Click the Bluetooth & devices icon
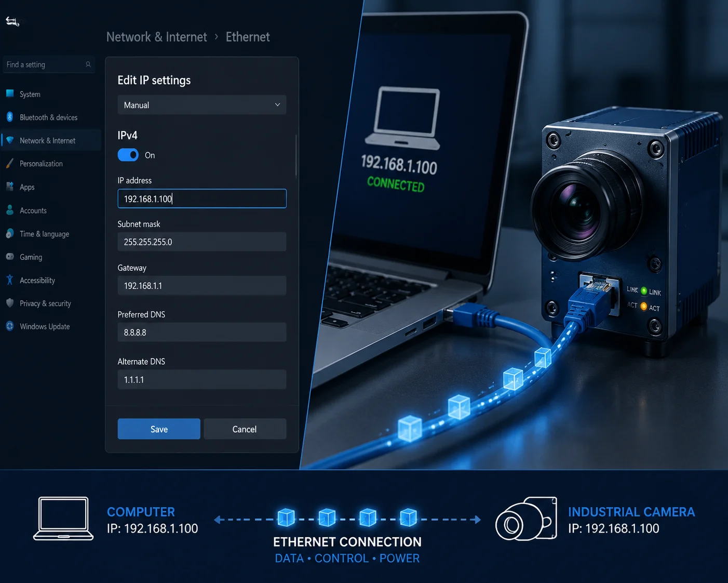Screen dimensions: 728x583 (10, 117)
